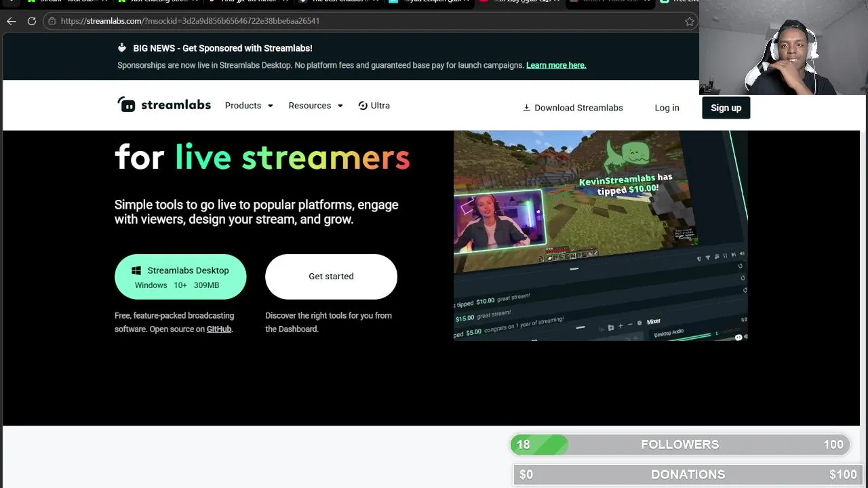Open the Ultra page from the navbar
The height and width of the screenshot is (488, 868).
pyautogui.click(x=374, y=106)
